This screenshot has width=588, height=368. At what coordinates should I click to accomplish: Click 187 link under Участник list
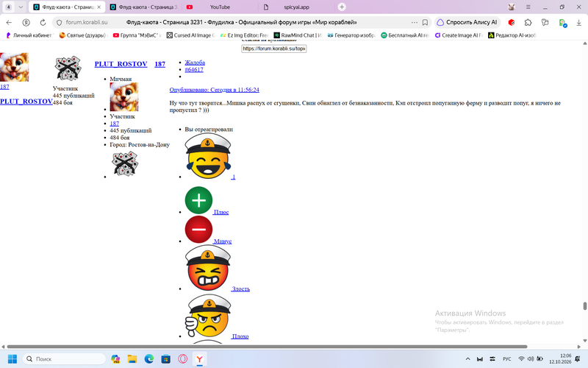tap(115, 124)
